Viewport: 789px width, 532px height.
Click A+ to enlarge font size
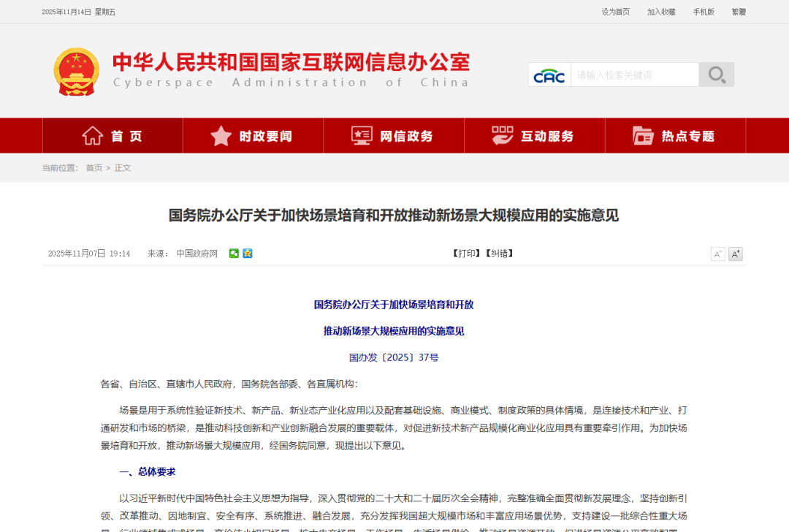point(735,254)
